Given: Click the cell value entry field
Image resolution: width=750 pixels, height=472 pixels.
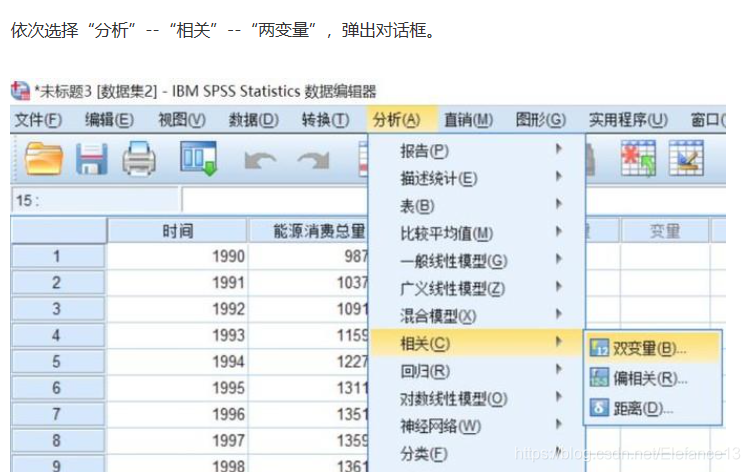Looking at the screenshot, I should pyautogui.click(x=275, y=200).
